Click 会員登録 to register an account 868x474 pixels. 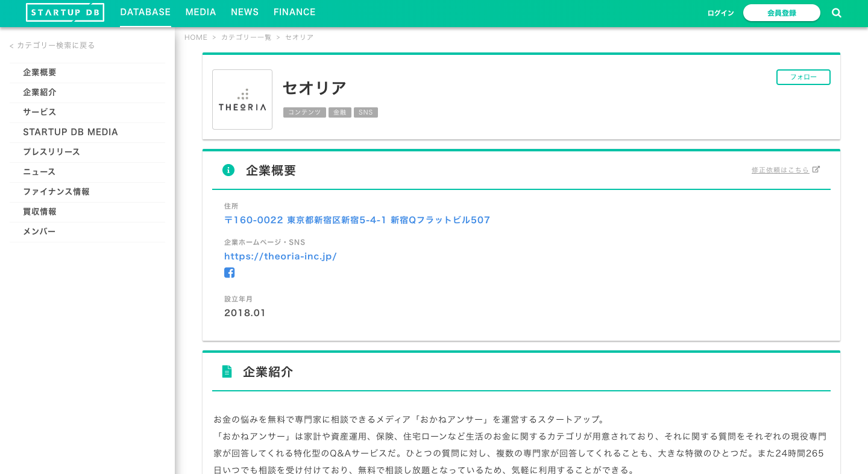[x=782, y=12]
